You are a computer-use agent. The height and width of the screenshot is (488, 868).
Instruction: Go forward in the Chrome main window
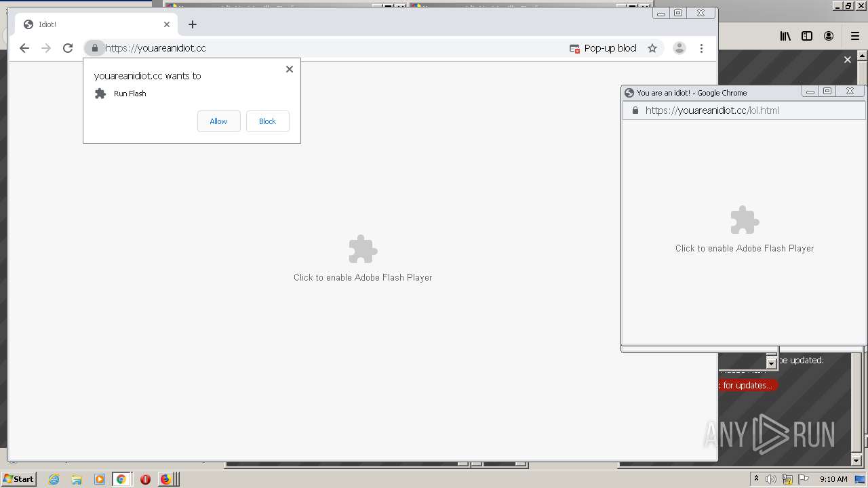tap(46, 48)
